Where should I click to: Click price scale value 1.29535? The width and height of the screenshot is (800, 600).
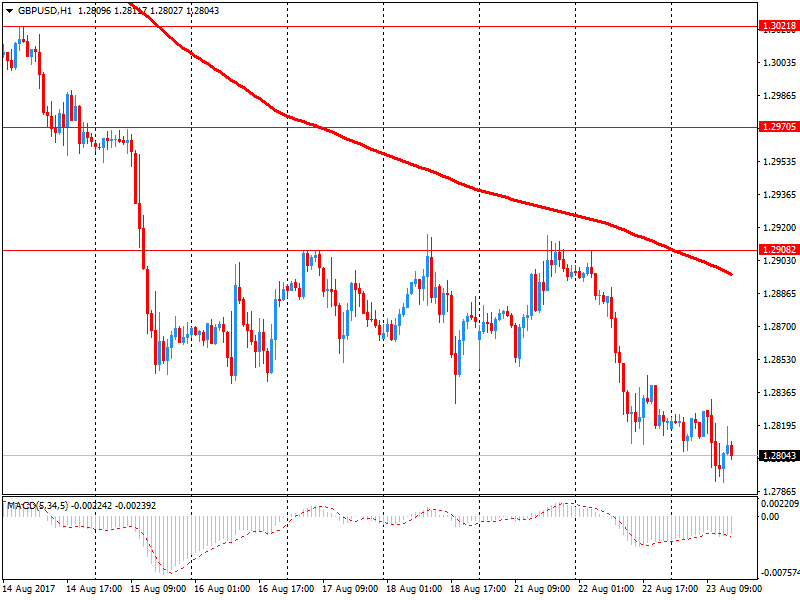pos(779,162)
